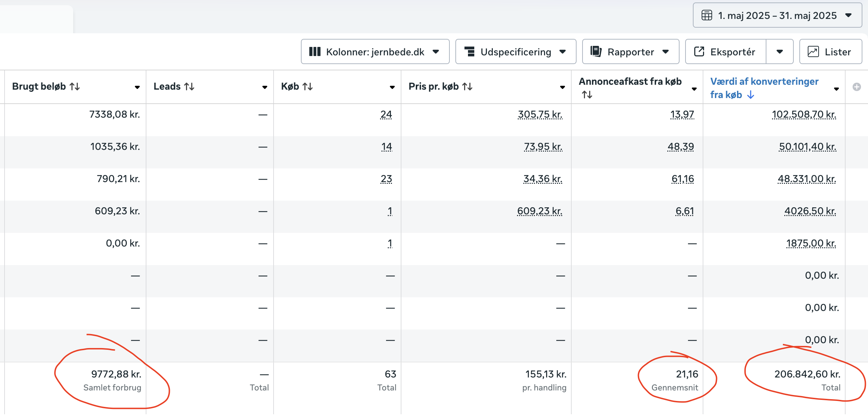
Task: Click the plus icon to add column
Action: [856, 87]
